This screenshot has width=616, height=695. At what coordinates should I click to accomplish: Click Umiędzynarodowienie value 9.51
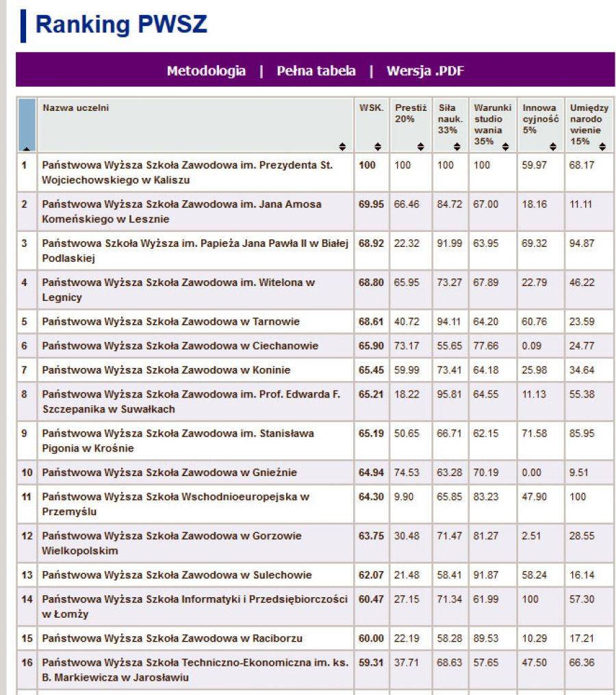pyautogui.click(x=579, y=473)
